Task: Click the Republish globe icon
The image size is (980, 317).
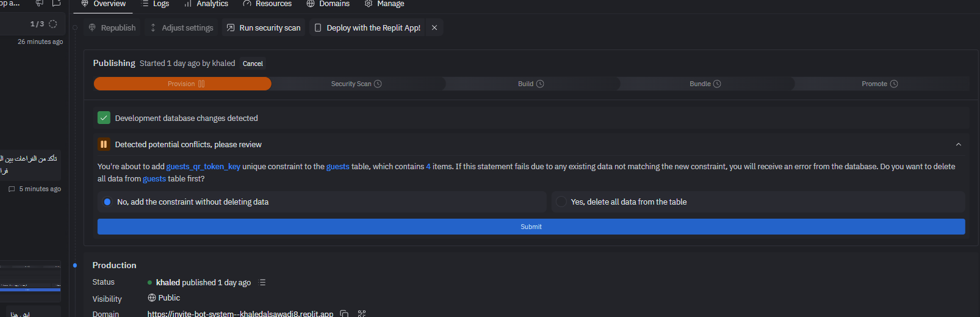Action: point(93,28)
